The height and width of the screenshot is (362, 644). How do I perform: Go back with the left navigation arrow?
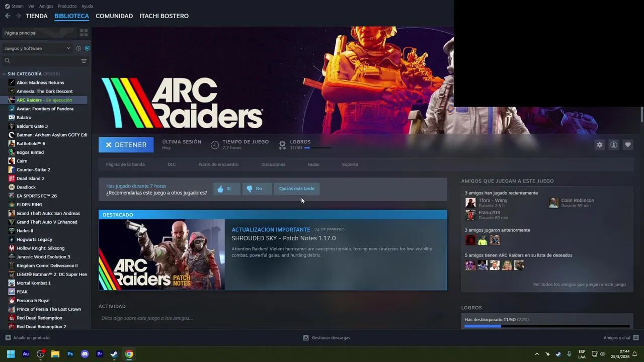point(8,16)
